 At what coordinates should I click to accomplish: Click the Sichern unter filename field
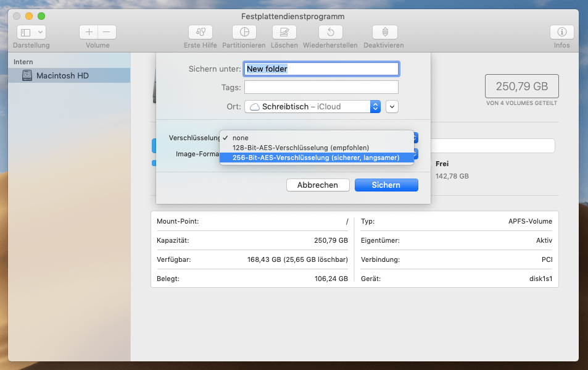point(321,69)
